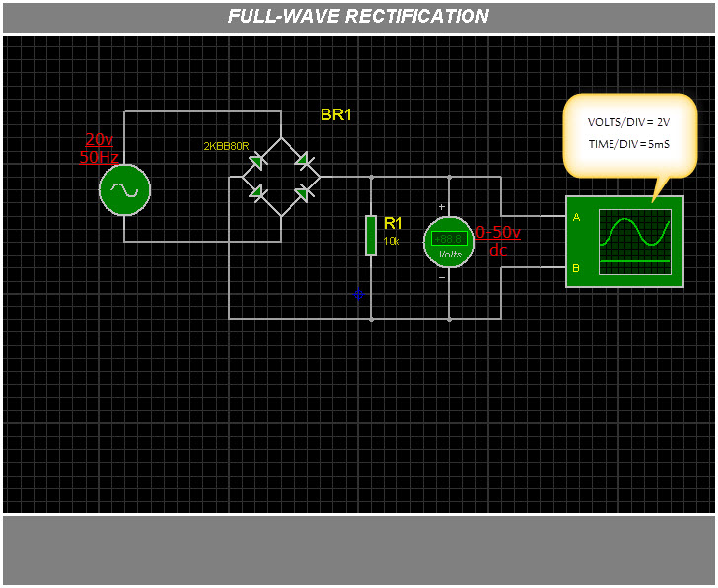718x588 pixels.
Task: Click oscilloscope channel A terminal
Action: (576, 217)
